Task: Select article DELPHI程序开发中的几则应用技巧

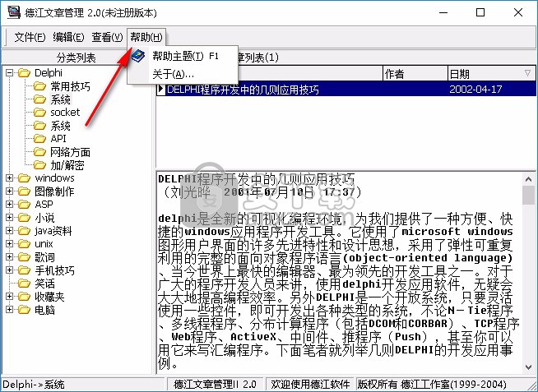Action: pyautogui.click(x=243, y=90)
